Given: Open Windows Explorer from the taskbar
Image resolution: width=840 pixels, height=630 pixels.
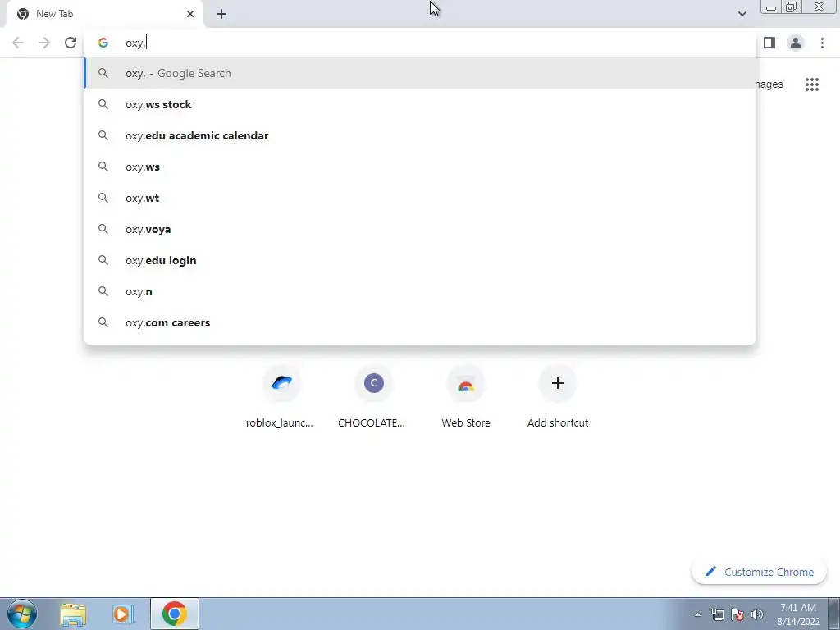Looking at the screenshot, I should pos(73,614).
